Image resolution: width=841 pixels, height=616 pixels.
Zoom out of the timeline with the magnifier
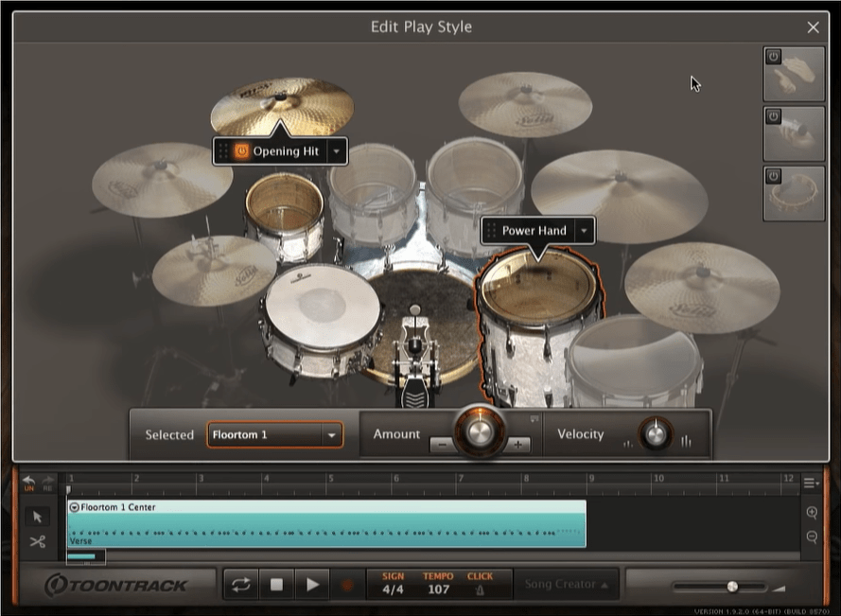click(x=810, y=536)
